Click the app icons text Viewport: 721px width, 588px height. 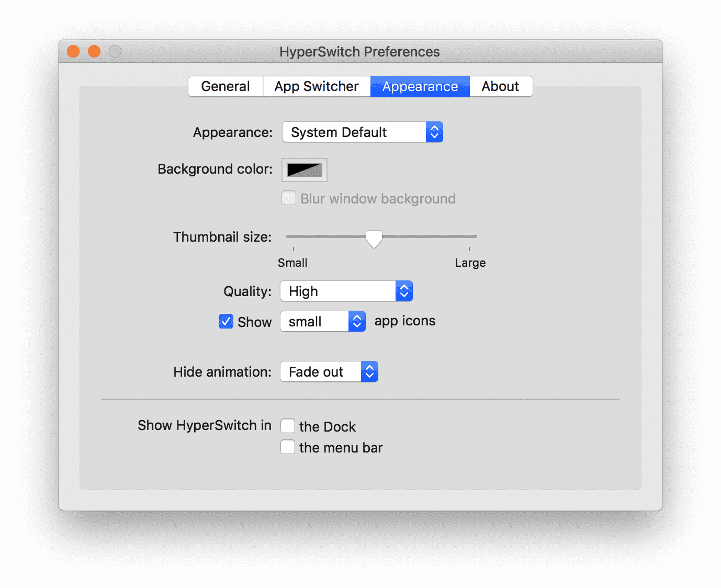pyautogui.click(x=405, y=321)
